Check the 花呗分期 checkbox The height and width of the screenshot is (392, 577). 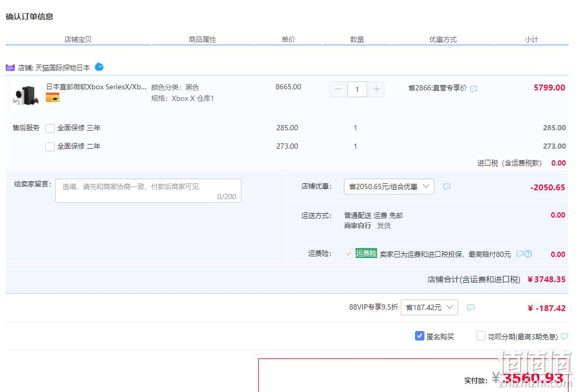(481, 336)
